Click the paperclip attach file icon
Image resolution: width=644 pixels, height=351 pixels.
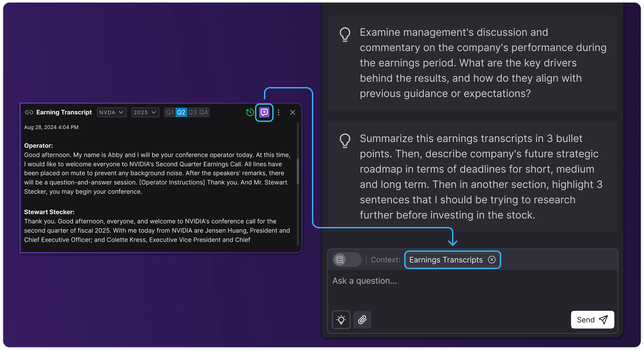362,320
